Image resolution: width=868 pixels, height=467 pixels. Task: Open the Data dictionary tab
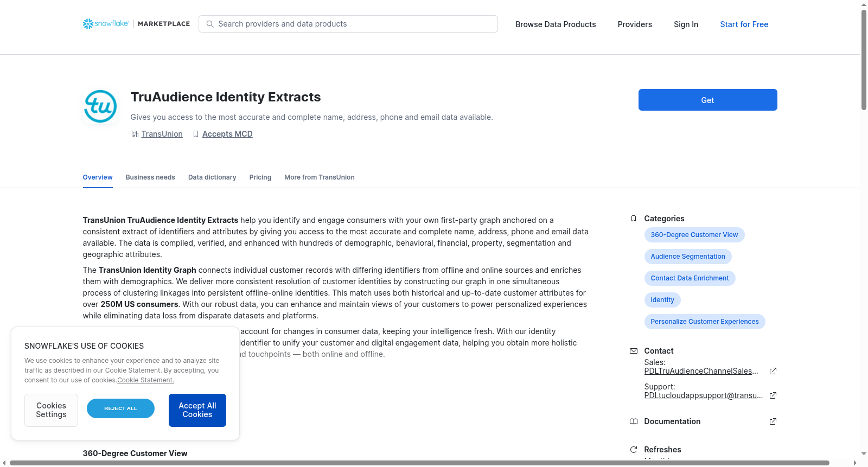click(x=212, y=177)
